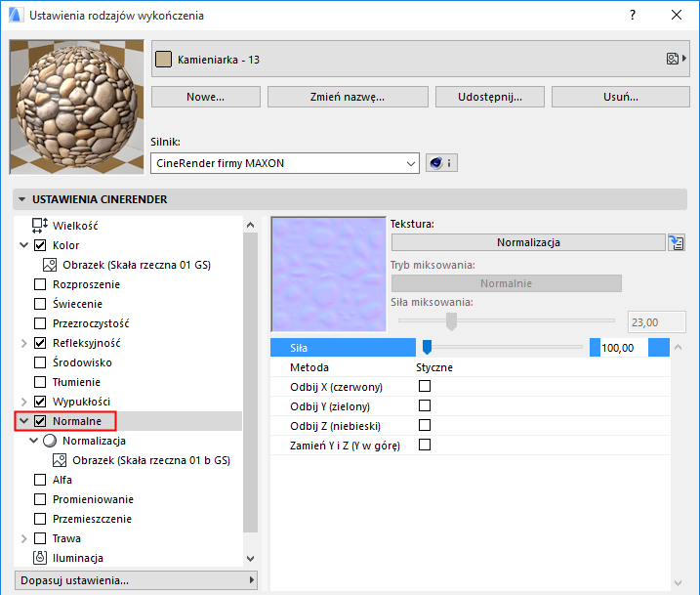Screen dimensions: 700x595
Task: Click the Kamieniarka - 13 material swatch icon
Action: (164, 60)
